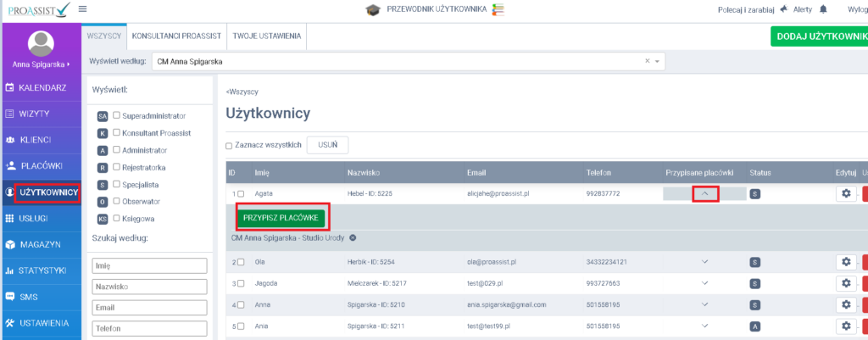Switch to the Konsultanci Proassist tab

[176, 36]
